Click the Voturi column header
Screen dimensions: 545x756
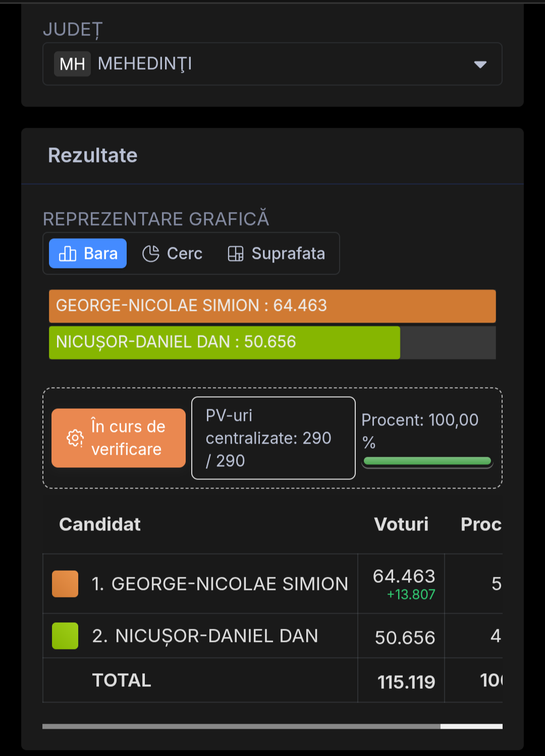401,524
